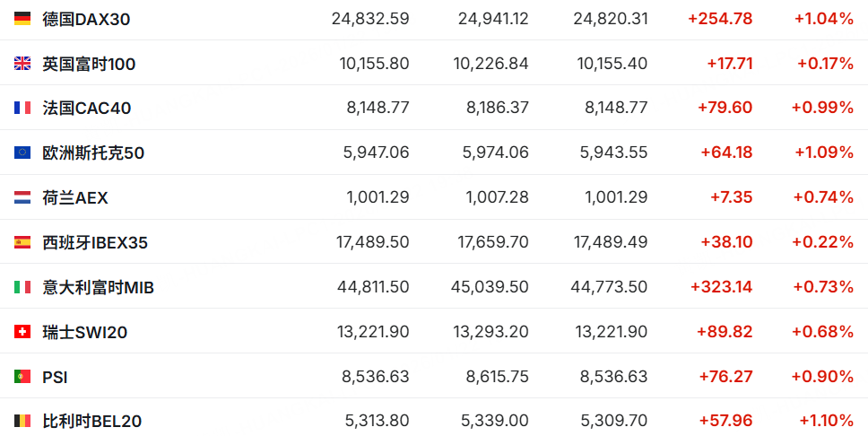This screenshot has height=436, width=868.
Task: Select the 西班牙IBEX35 index name
Action: pyautogui.click(x=95, y=242)
